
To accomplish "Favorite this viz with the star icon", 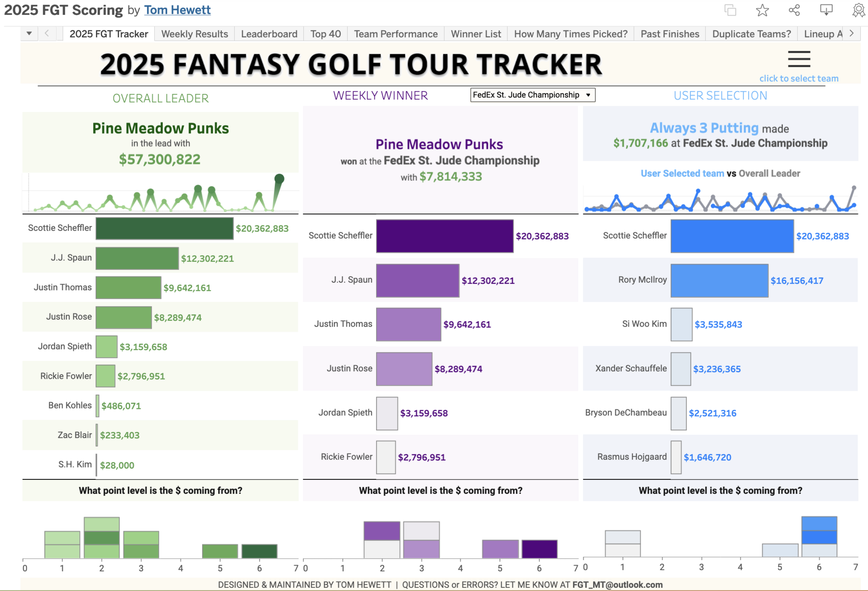I will pos(762,10).
